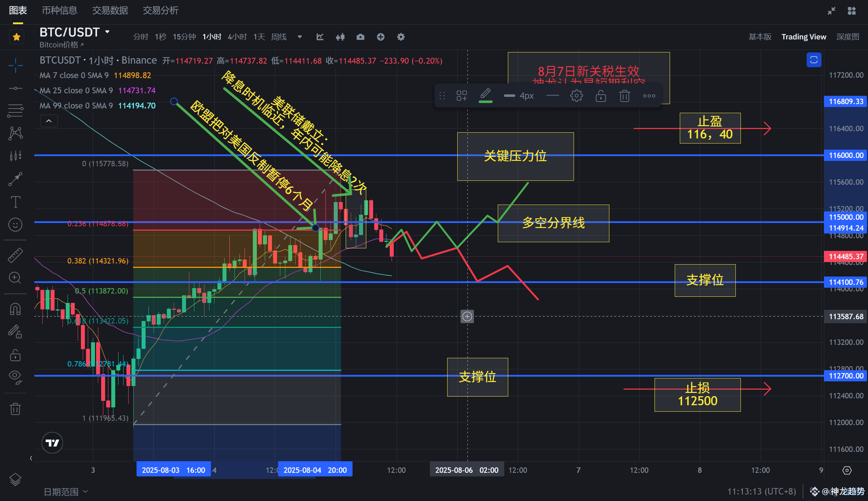
Task: Switch to Trading View chart mode
Action: (804, 37)
